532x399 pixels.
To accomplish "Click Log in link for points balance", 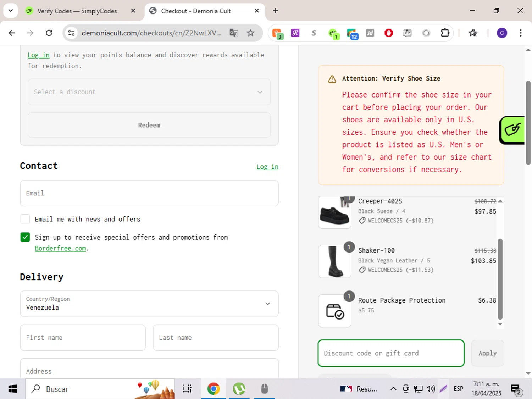I will pyautogui.click(x=39, y=55).
